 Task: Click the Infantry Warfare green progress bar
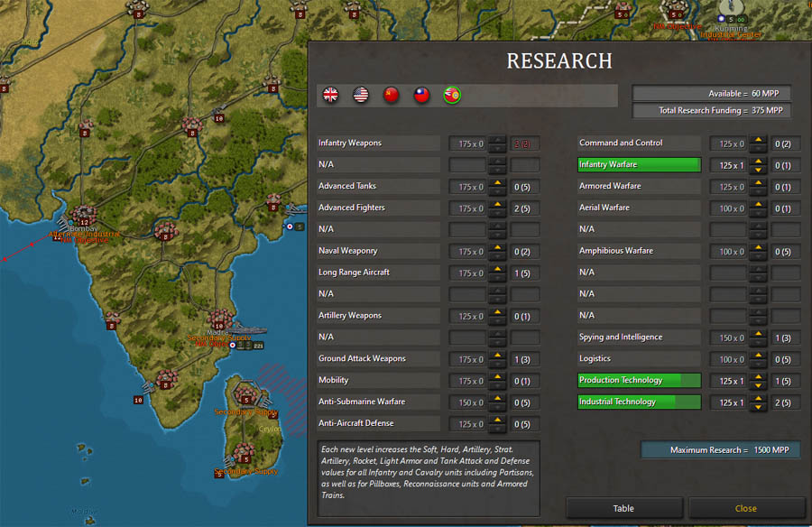[639, 165]
